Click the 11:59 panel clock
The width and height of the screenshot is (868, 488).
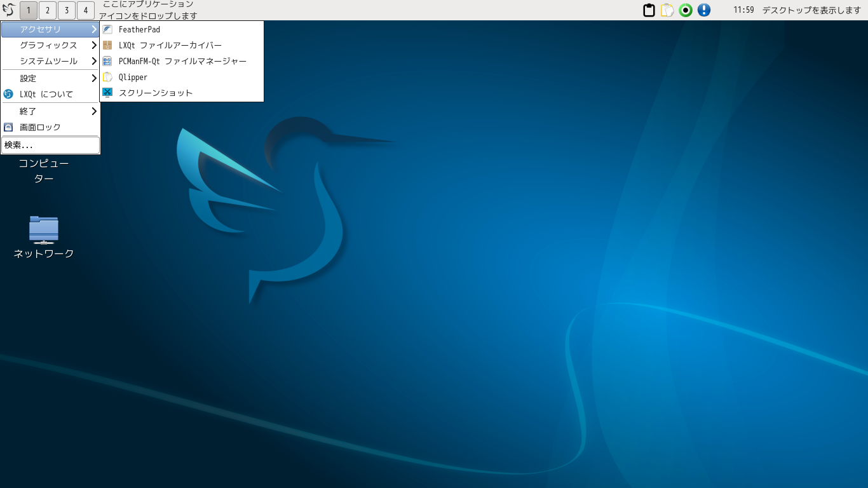(743, 10)
